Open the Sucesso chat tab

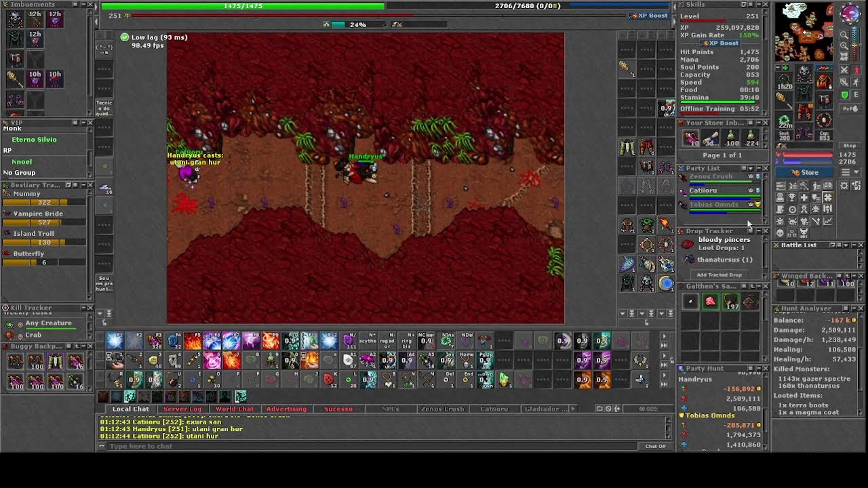[338, 409]
